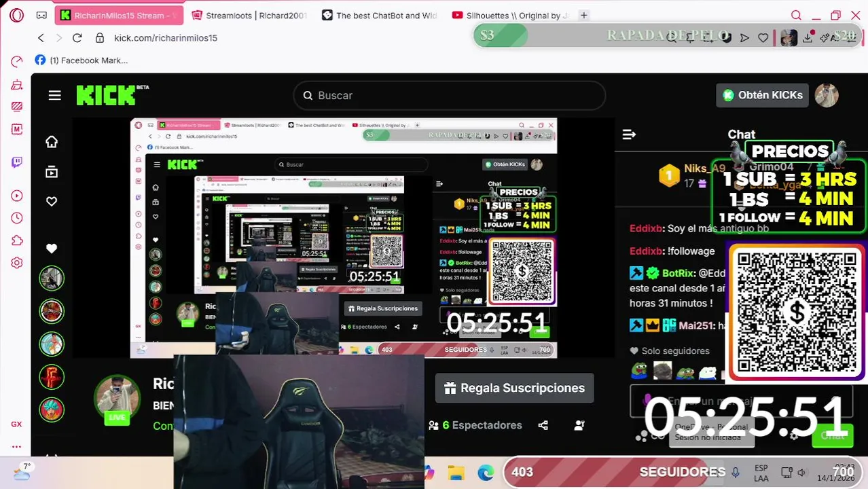
Task: Go back to the previous page
Action: (41, 38)
